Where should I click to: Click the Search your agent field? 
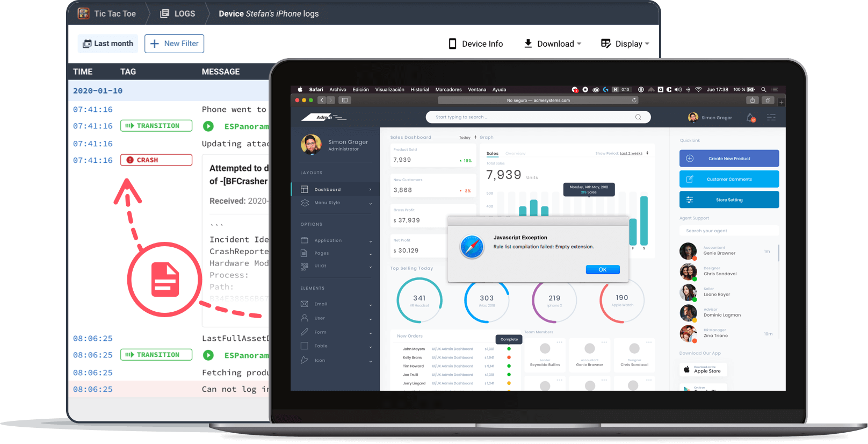tap(729, 231)
